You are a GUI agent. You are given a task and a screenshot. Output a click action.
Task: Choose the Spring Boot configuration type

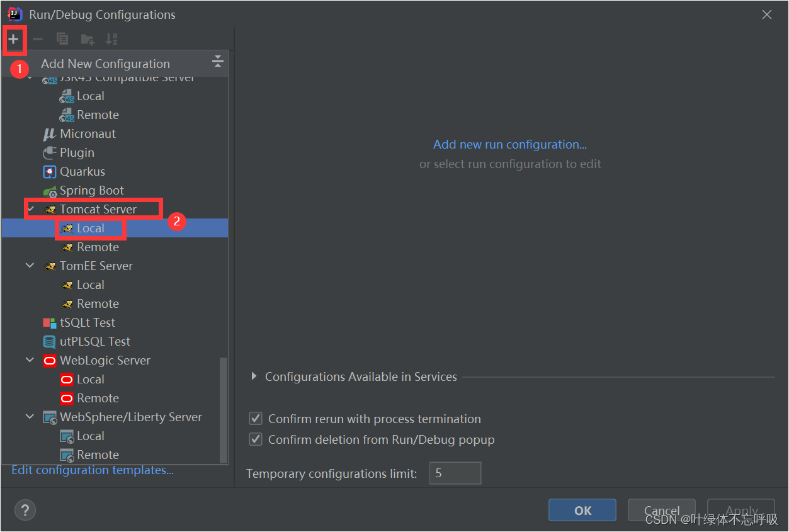click(x=92, y=190)
